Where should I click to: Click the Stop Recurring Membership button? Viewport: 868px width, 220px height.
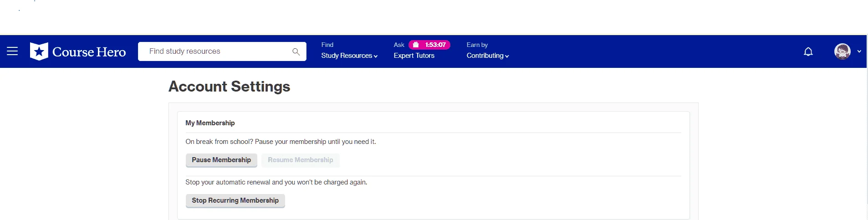[235, 200]
